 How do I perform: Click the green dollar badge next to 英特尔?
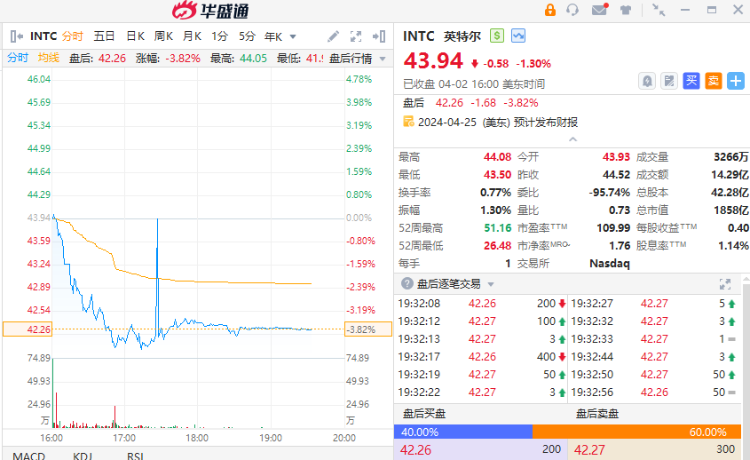[497, 36]
